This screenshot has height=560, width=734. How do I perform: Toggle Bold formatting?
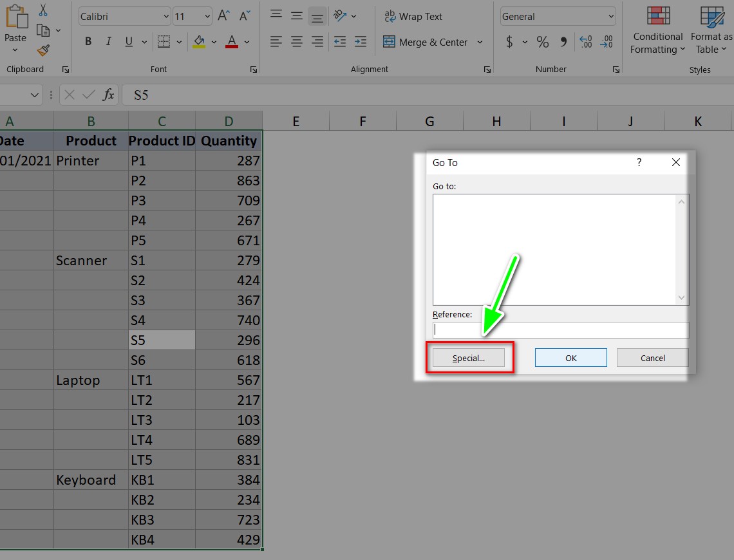tap(88, 42)
